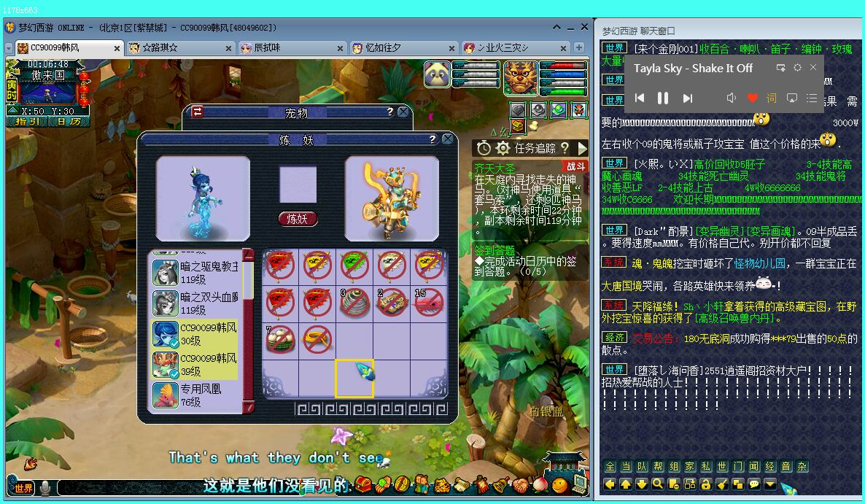The height and width of the screenshot is (504, 865).
Task: Open music player settings gear
Action: click(x=797, y=67)
